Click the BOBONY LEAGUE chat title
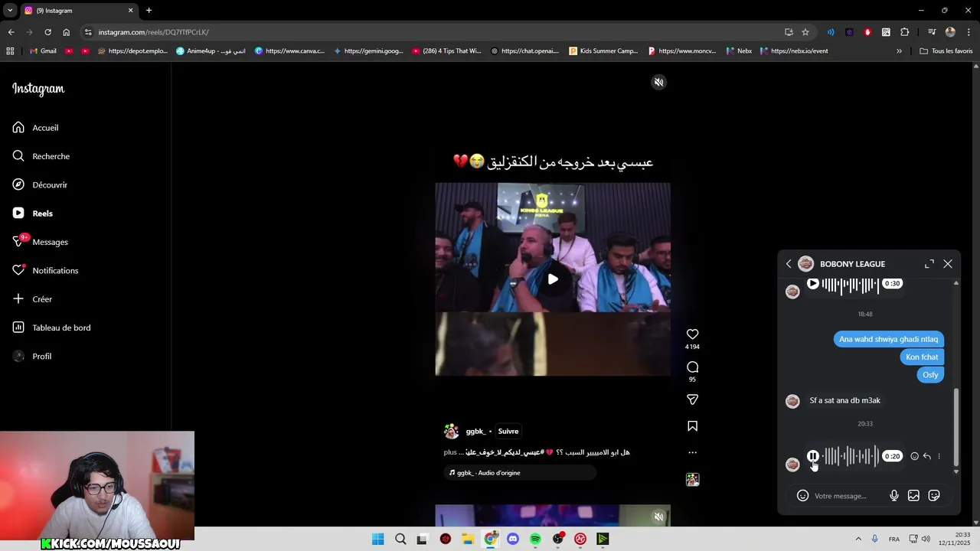The height and width of the screenshot is (551, 980). click(x=852, y=264)
